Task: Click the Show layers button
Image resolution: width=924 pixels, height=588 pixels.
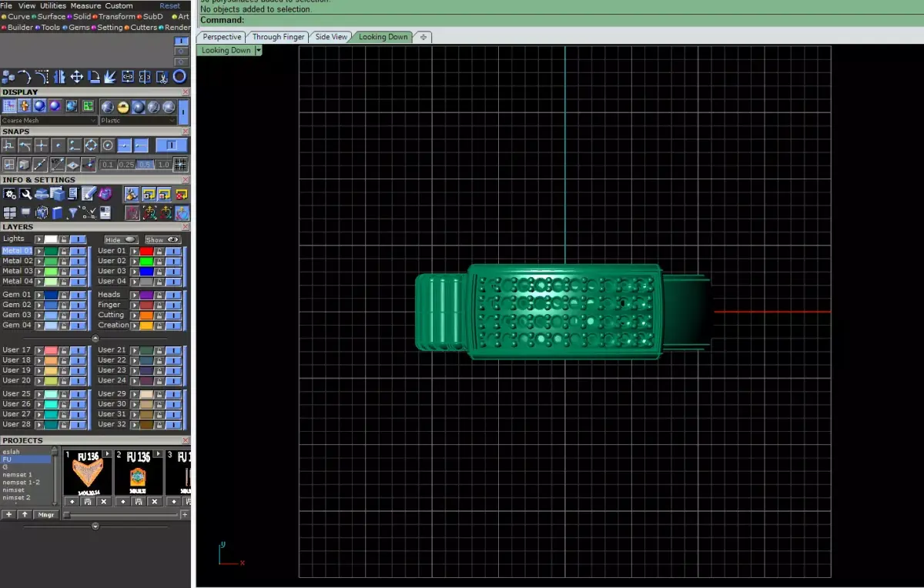Action: click(x=162, y=239)
